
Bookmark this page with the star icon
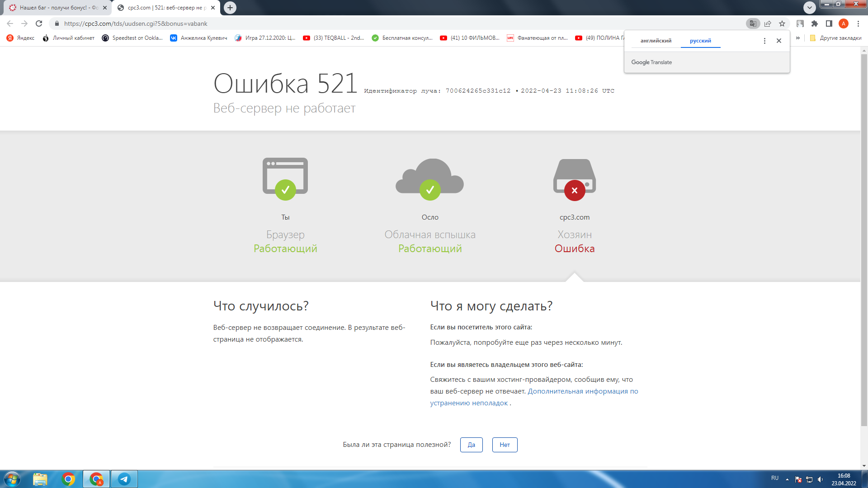point(782,23)
